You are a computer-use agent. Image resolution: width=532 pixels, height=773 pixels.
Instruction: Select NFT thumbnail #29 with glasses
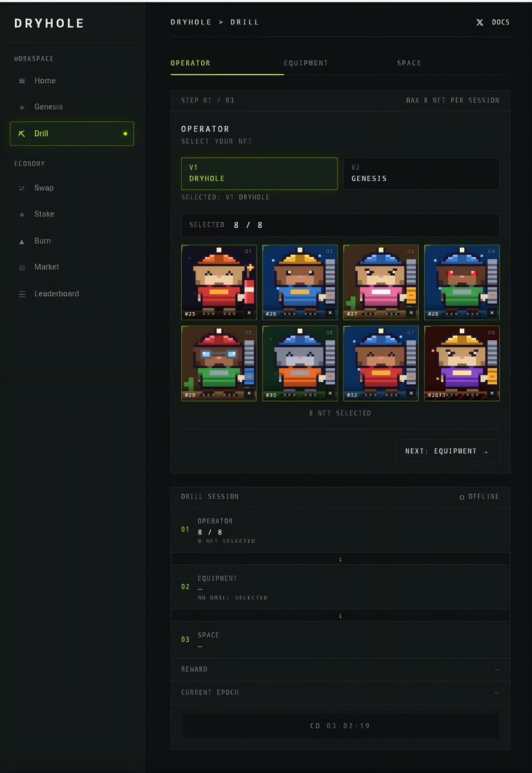(x=219, y=364)
